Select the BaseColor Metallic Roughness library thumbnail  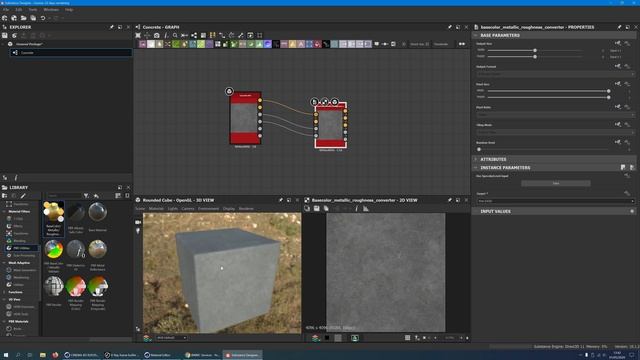coord(53,218)
